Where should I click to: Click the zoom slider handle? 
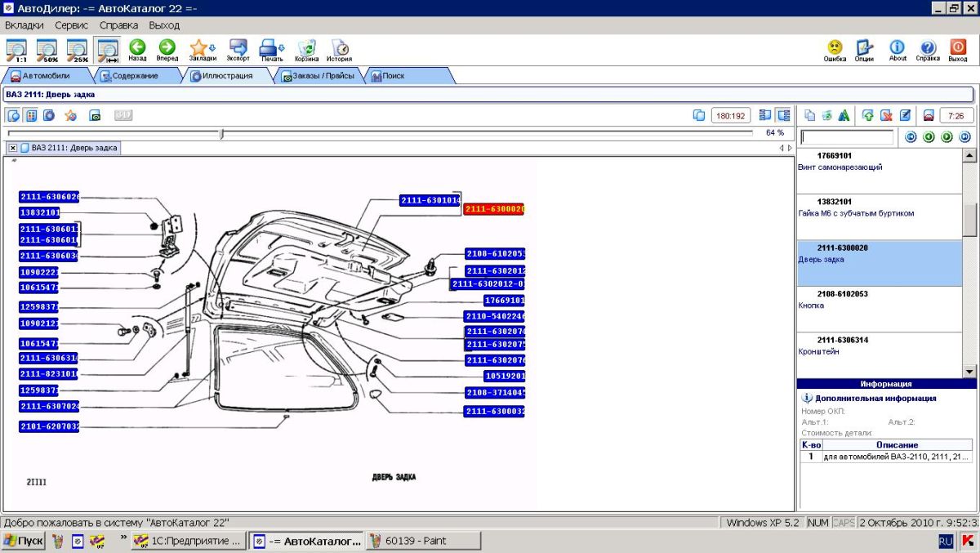221,133
